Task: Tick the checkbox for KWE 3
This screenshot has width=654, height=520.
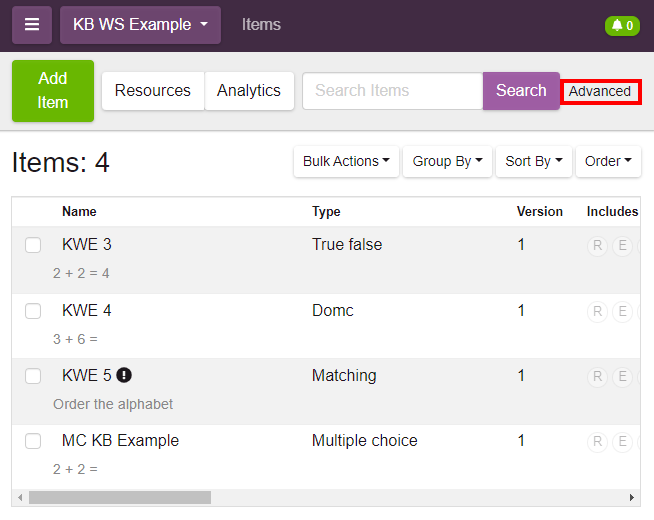Action: pos(33,245)
